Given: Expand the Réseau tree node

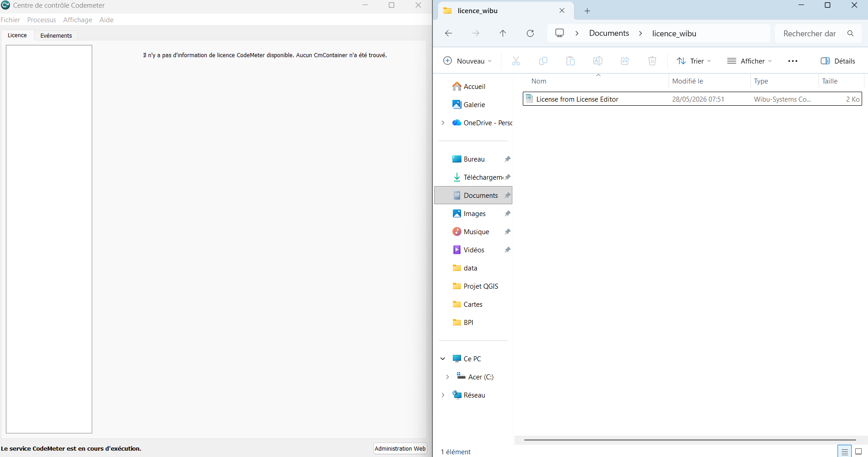Looking at the screenshot, I should pos(443,395).
